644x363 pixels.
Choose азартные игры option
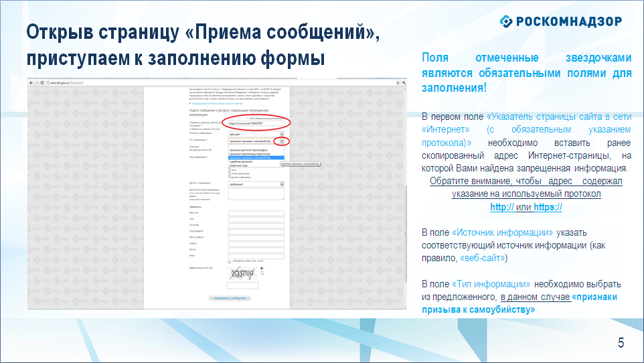pos(256,165)
